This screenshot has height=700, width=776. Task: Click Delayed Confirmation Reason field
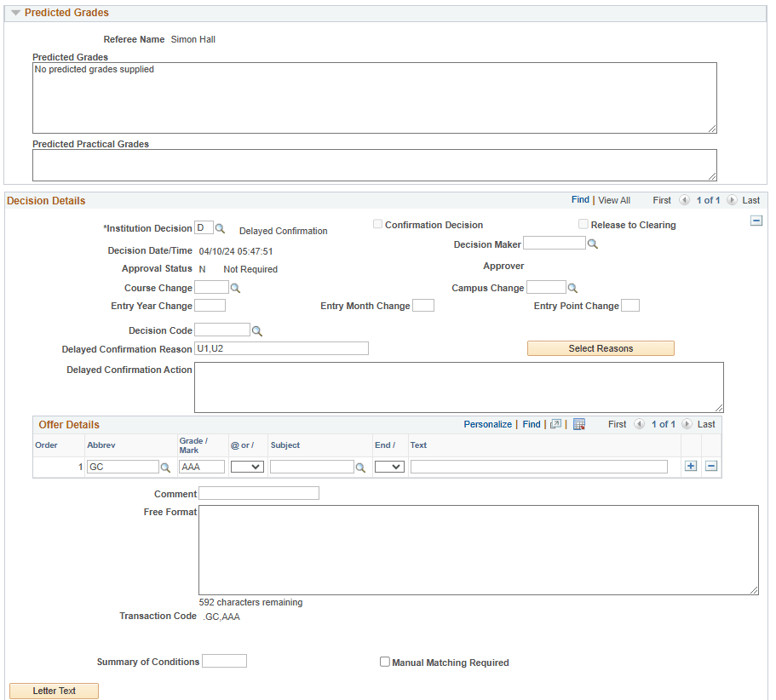[281, 348]
